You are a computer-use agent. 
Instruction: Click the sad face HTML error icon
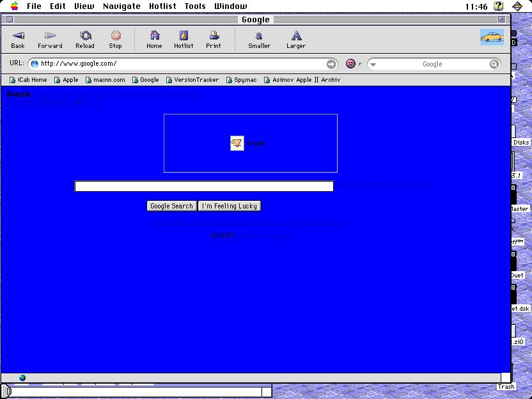coord(350,64)
